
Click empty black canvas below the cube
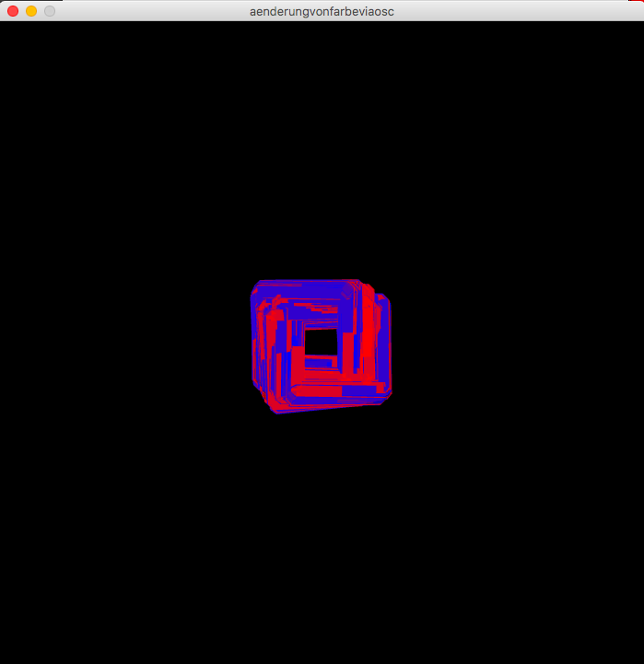322,534
